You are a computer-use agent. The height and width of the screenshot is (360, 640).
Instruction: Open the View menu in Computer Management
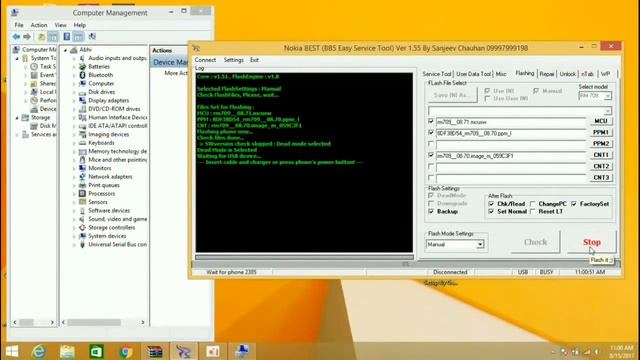tap(60, 25)
